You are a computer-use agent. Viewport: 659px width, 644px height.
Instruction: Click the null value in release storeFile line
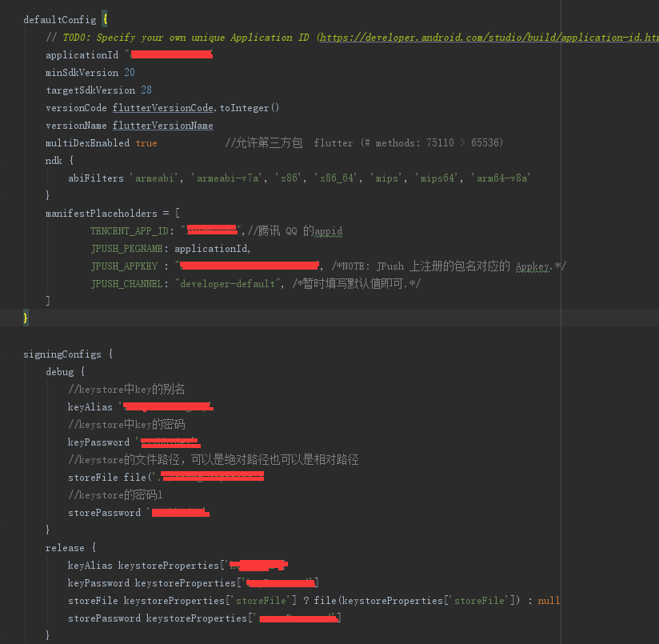(549, 601)
